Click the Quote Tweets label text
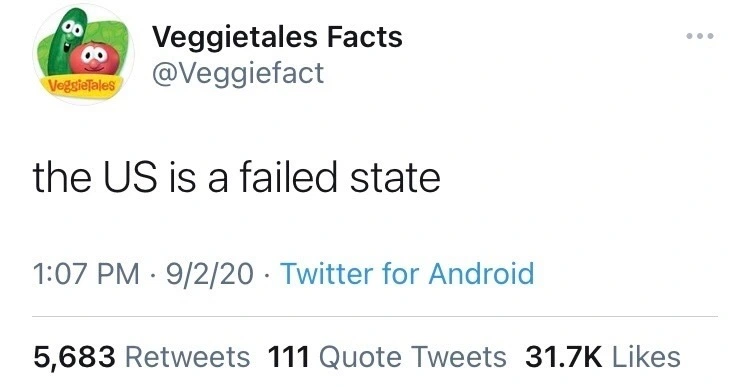This screenshot has height=387, width=736. click(x=413, y=357)
